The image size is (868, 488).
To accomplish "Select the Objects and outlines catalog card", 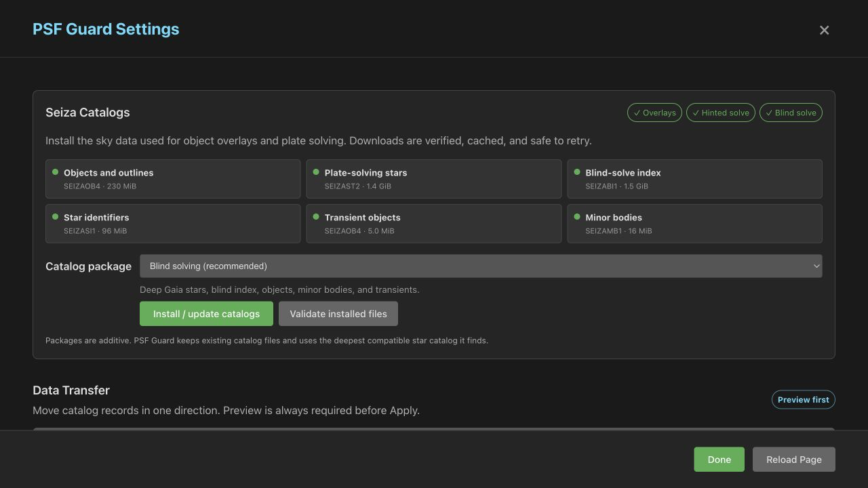I will coord(173,179).
